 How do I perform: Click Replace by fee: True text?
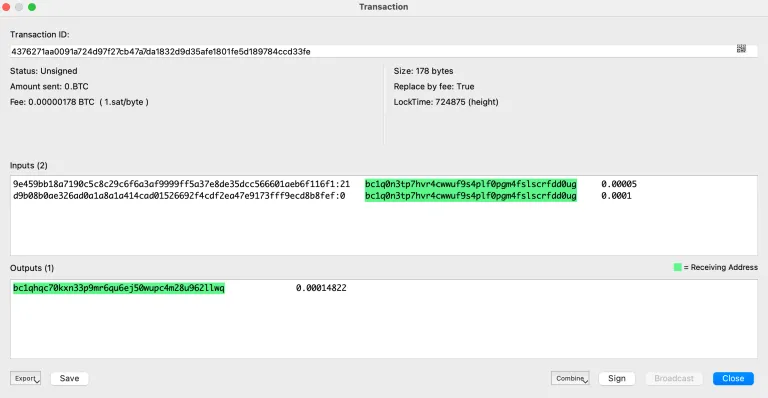[x=434, y=87]
